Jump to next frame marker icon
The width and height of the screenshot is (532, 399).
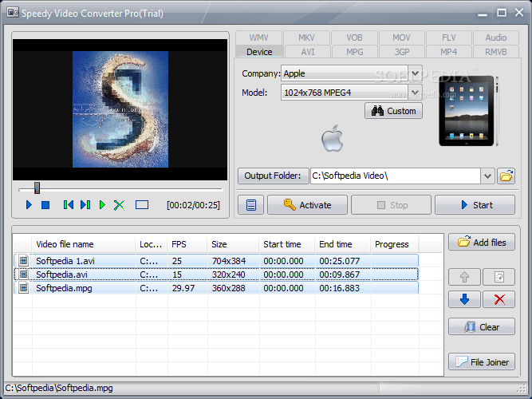coord(85,205)
